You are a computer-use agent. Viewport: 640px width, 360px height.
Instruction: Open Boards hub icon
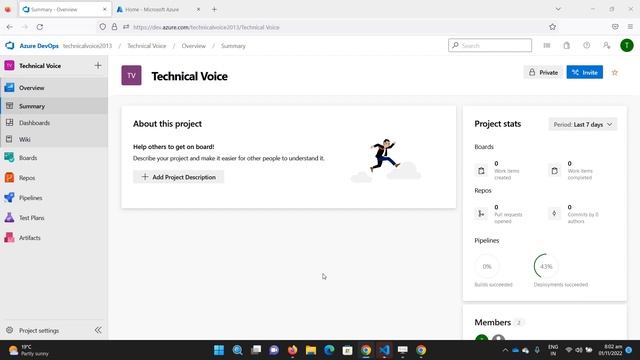coord(9,158)
